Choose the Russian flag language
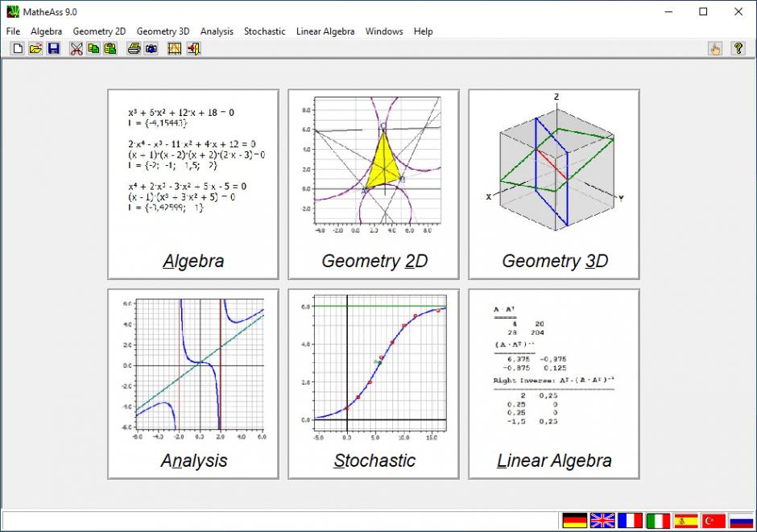Image resolution: width=757 pixels, height=532 pixels. (x=742, y=521)
